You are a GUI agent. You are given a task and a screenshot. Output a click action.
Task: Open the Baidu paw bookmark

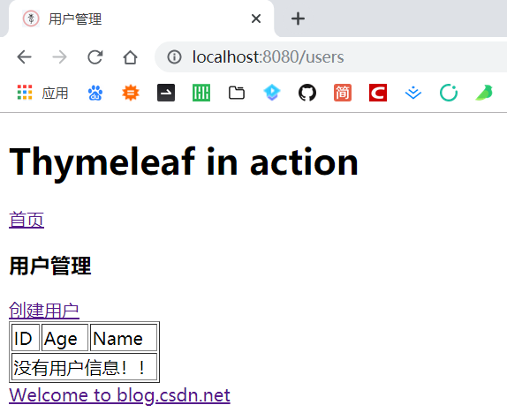click(95, 93)
